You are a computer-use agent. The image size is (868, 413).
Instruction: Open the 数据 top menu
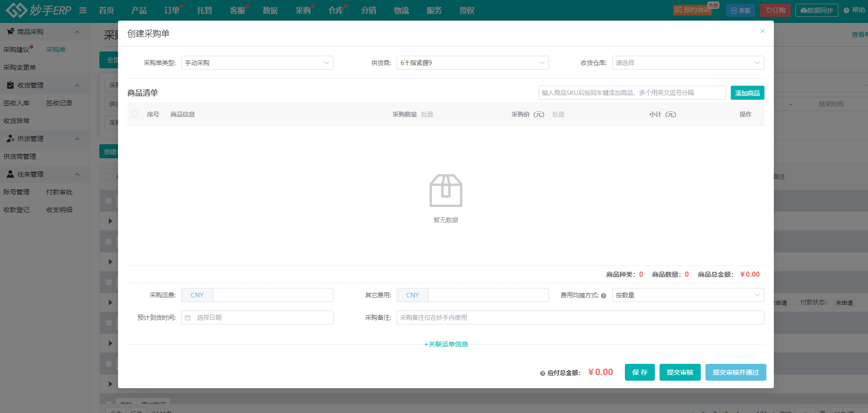(270, 10)
